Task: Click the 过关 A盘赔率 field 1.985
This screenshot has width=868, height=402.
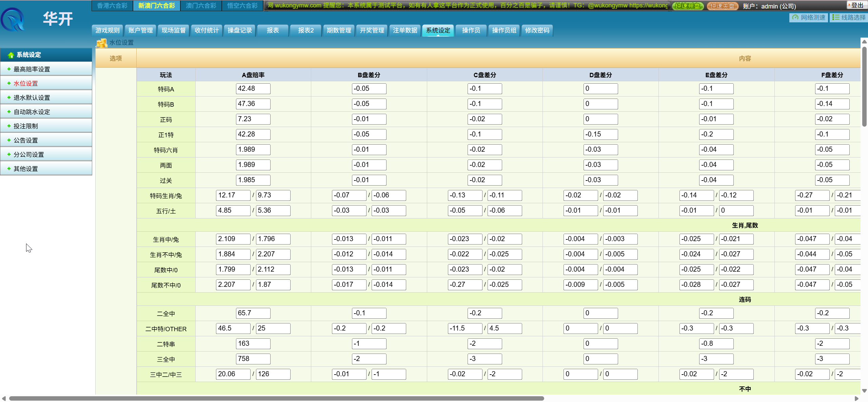Action: [x=253, y=180]
